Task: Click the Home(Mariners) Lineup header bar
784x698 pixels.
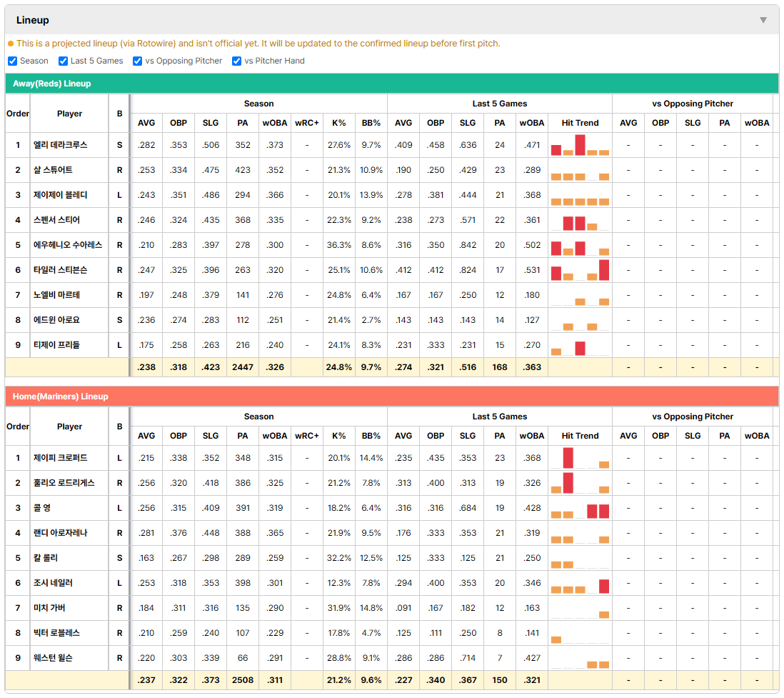Action: [392, 397]
